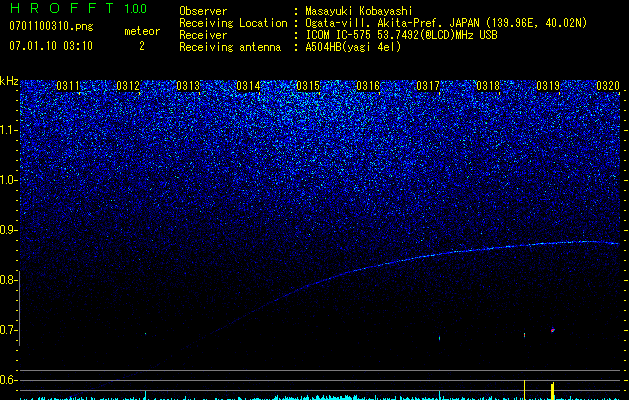Click the Receiving antenna label
This screenshot has width=629, height=400.
click(x=230, y=47)
